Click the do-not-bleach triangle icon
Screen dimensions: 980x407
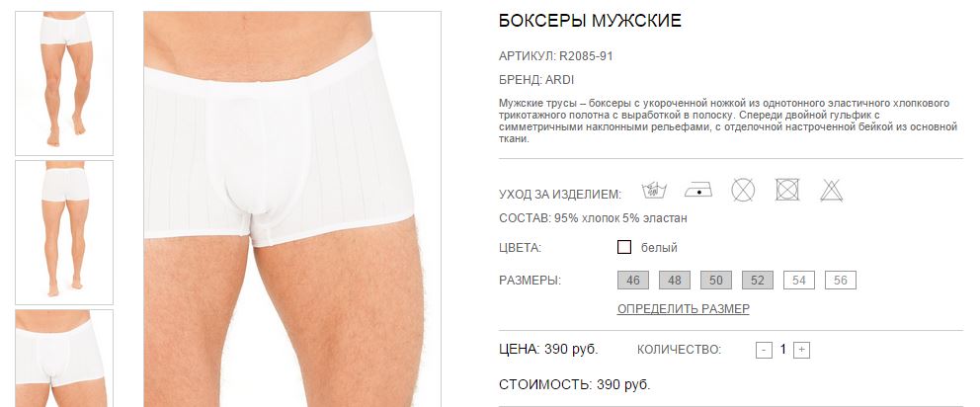[832, 190]
